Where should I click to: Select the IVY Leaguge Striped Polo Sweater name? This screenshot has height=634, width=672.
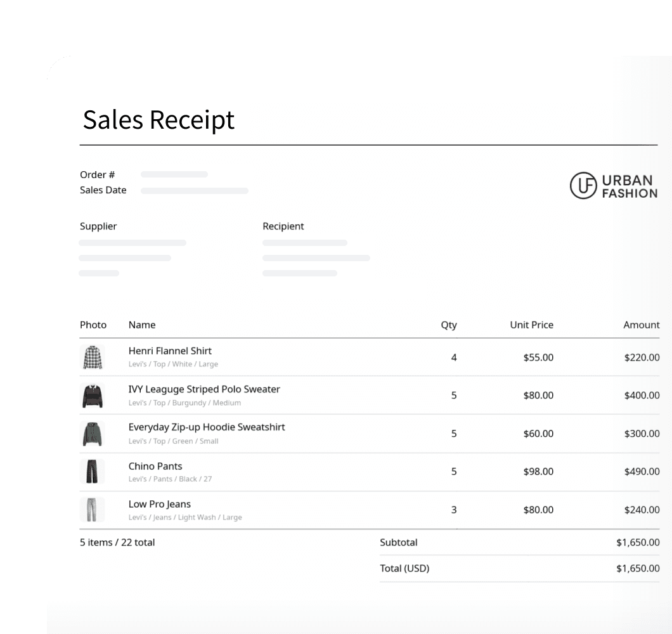point(204,389)
